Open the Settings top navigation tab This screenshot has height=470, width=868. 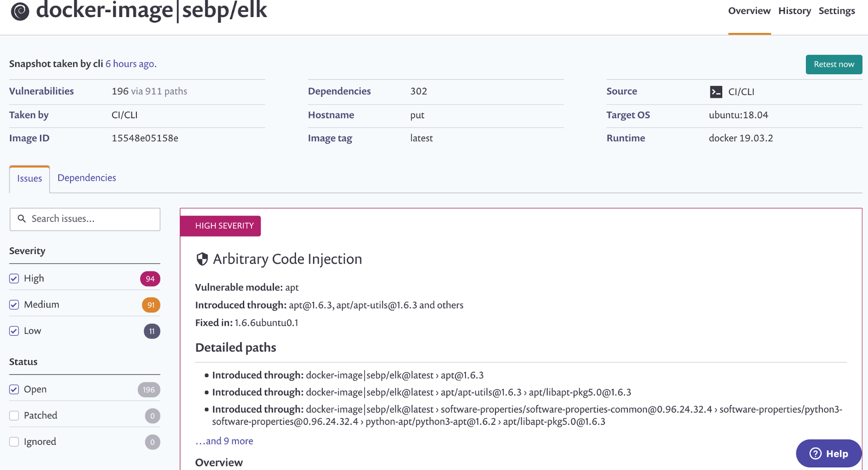[837, 11]
